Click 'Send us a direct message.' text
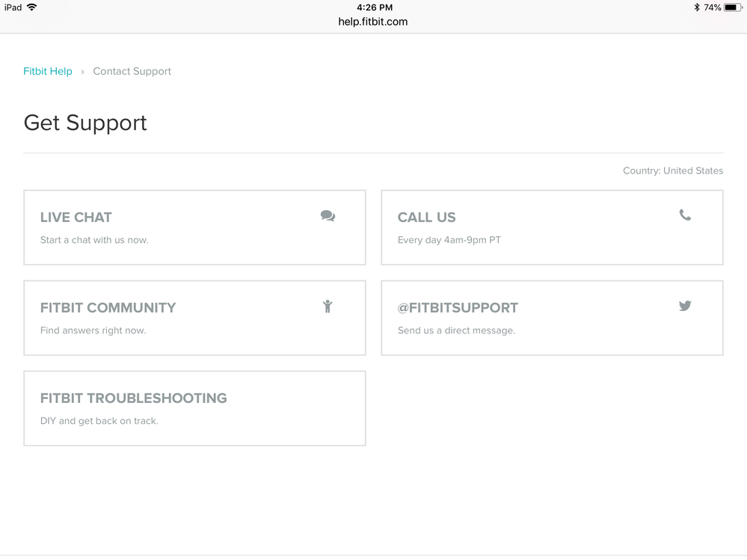This screenshot has width=747, height=560. (x=456, y=330)
